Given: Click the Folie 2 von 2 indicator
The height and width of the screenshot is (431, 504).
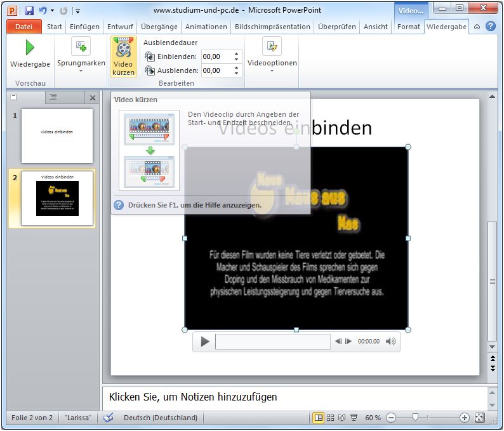Looking at the screenshot, I should tap(32, 418).
